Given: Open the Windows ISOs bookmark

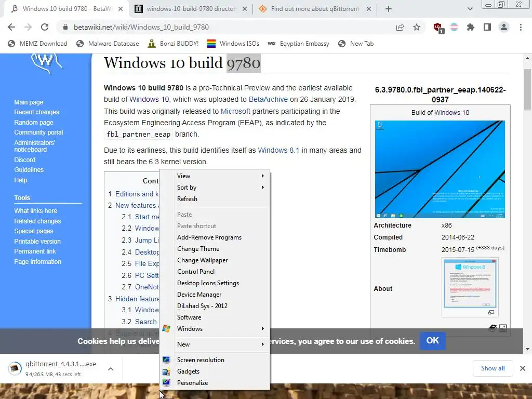Looking at the screenshot, I should click(x=233, y=44).
